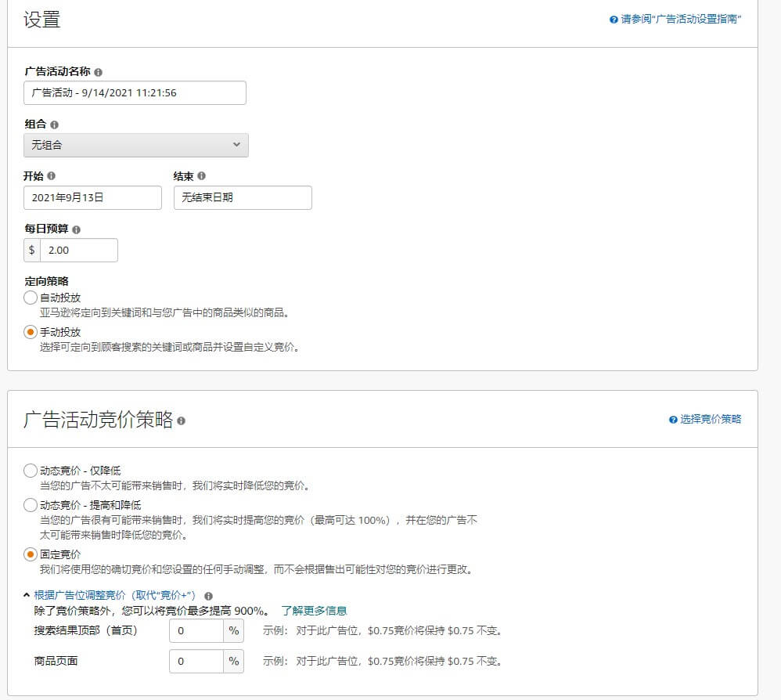Edit the campaign name input field
The image size is (781, 700).
pyautogui.click(x=133, y=92)
